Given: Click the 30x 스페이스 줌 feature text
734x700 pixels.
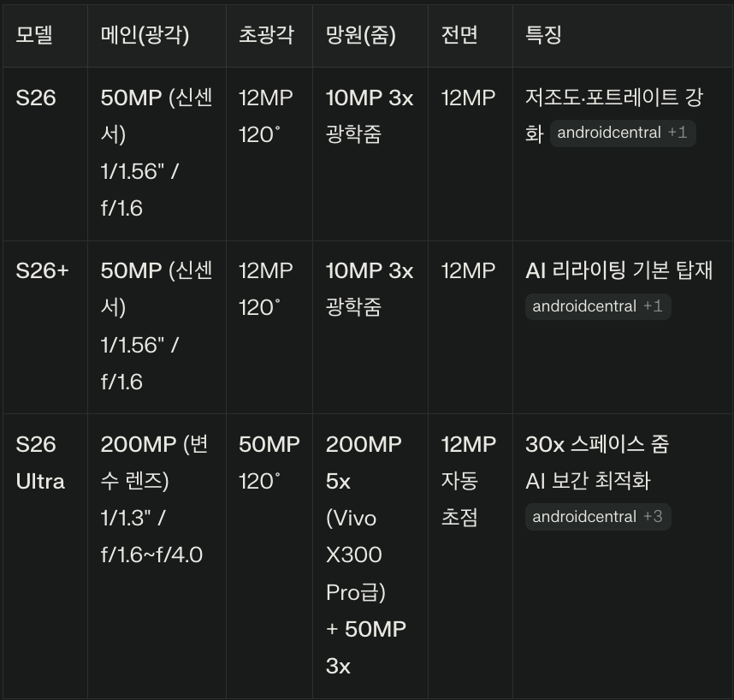Looking at the screenshot, I should pyautogui.click(x=597, y=444).
